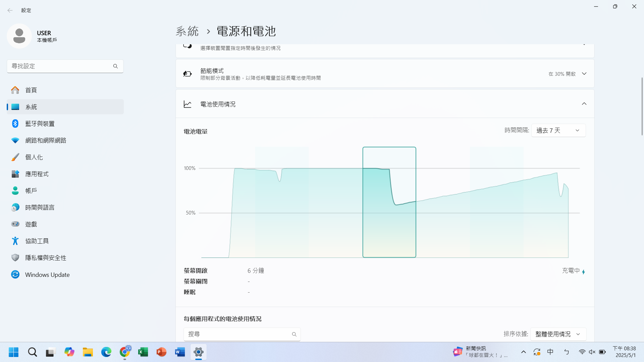Image resolution: width=644 pixels, height=362 pixels.
Task: Select Apps (應用程式) in sidebar
Action: [x=37, y=174]
